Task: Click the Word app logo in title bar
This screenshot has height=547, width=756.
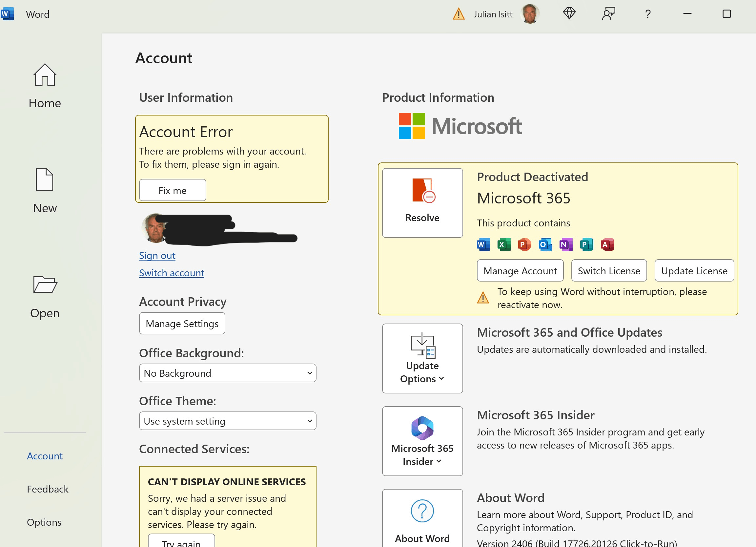Action: [x=7, y=14]
